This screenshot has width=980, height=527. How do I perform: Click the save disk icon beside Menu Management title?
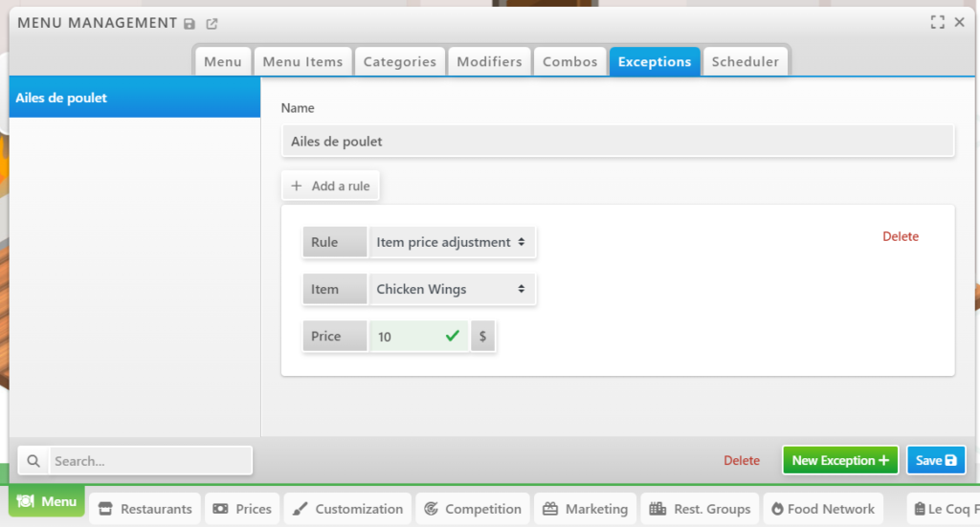pos(189,23)
